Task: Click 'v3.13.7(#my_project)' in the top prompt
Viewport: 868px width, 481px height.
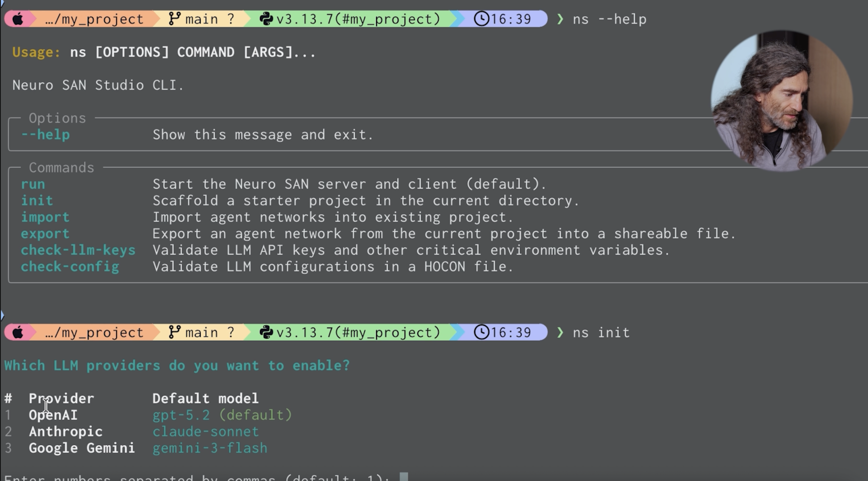Action: [x=358, y=19]
